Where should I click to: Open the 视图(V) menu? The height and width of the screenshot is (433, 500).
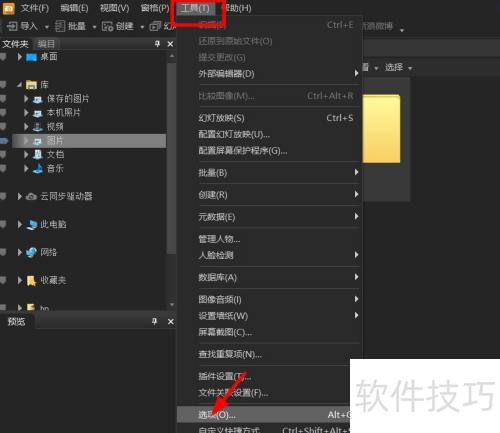pos(114,8)
